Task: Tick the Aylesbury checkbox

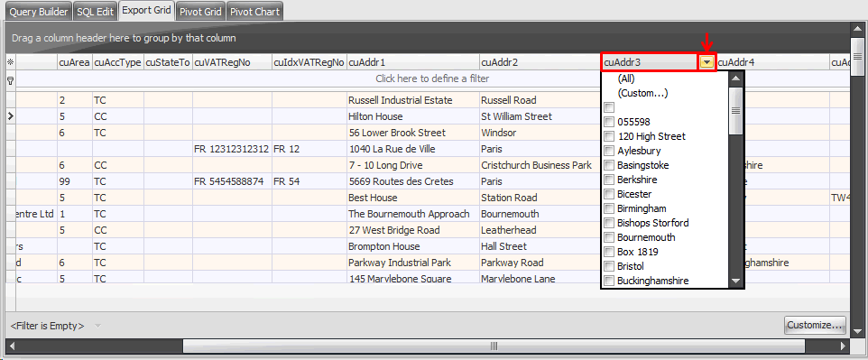Action: (609, 150)
